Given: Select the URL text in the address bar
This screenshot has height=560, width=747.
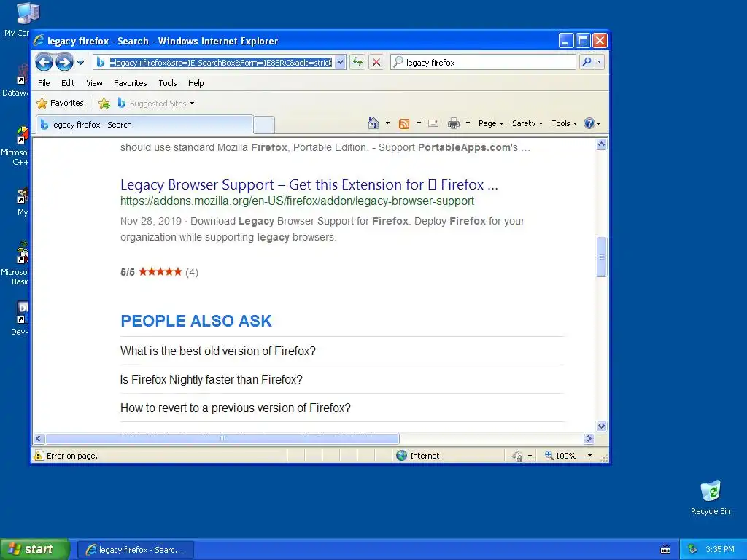Looking at the screenshot, I should pos(220,63).
